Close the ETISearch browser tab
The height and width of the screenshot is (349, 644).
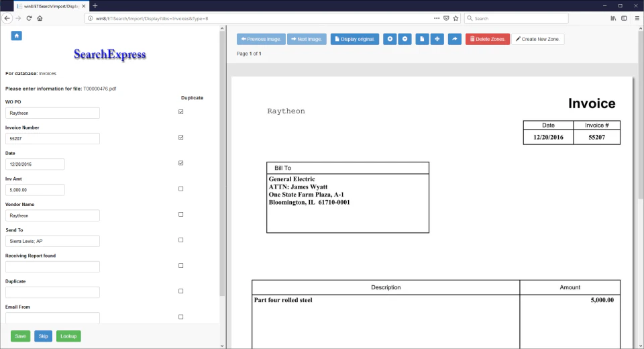tap(83, 6)
